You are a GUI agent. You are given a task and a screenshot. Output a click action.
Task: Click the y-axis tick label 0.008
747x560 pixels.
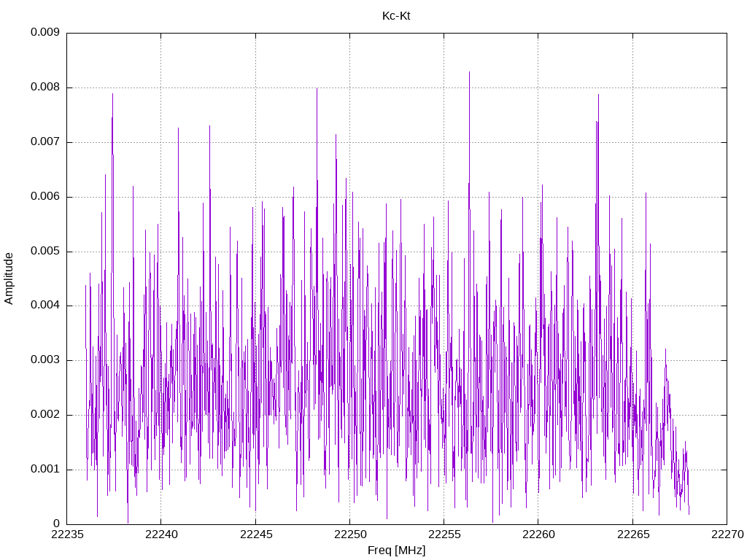click(45, 87)
